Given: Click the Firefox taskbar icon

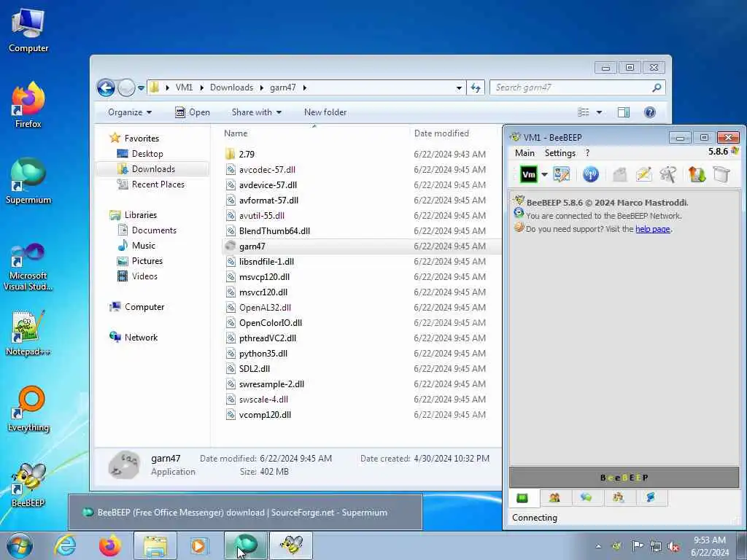Looking at the screenshot, I should point(109,545).
